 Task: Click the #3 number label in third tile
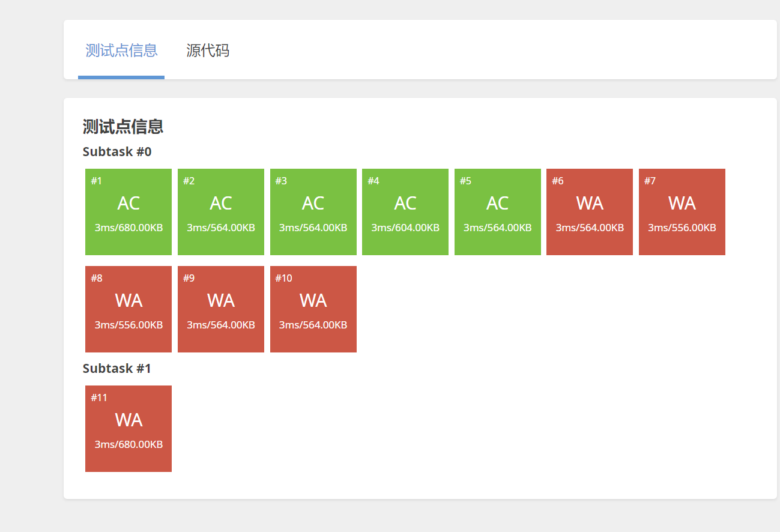[281, 181]
